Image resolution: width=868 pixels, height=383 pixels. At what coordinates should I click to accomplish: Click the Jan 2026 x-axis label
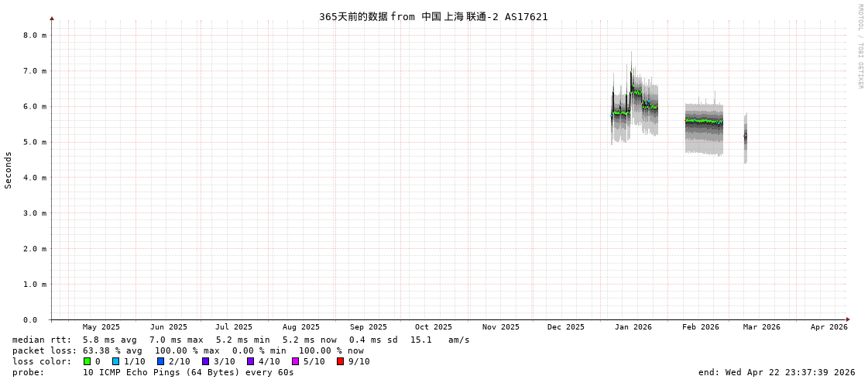[633, 327]
